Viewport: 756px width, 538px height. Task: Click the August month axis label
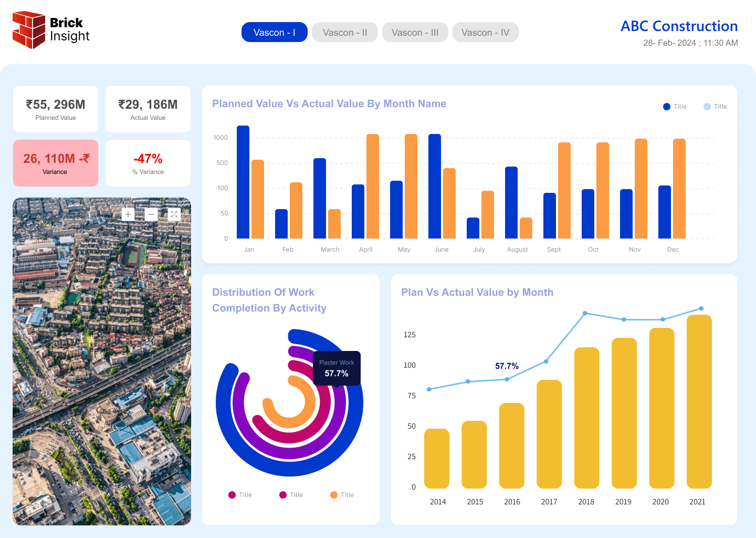(518, 250)
